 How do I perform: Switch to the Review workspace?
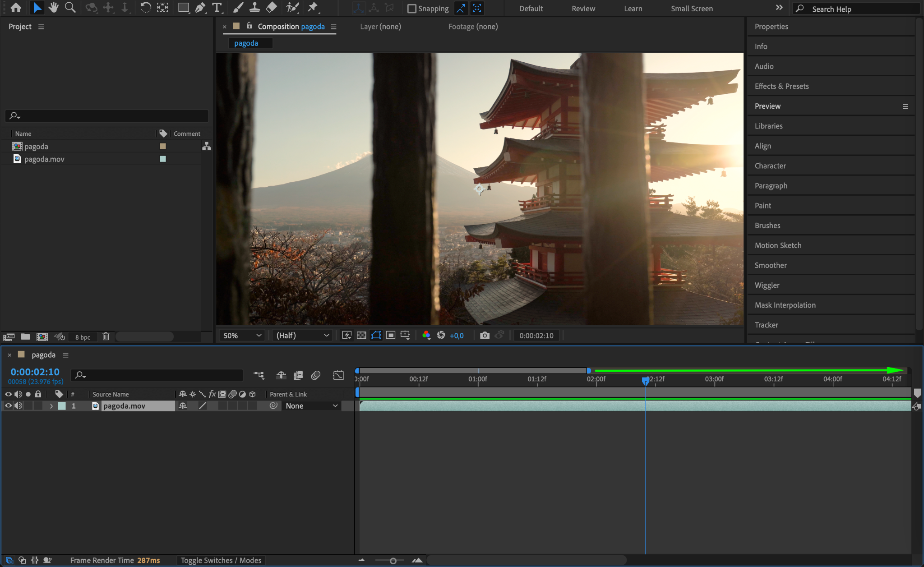point(583,9)
